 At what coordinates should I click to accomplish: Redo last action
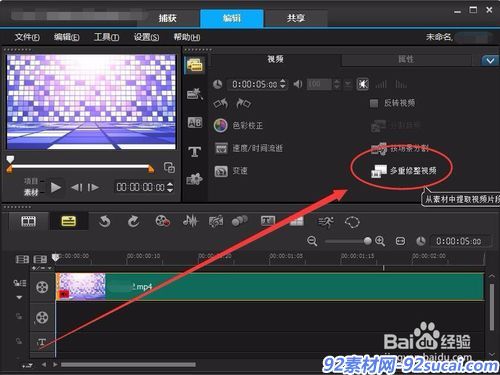coord(133,222)
